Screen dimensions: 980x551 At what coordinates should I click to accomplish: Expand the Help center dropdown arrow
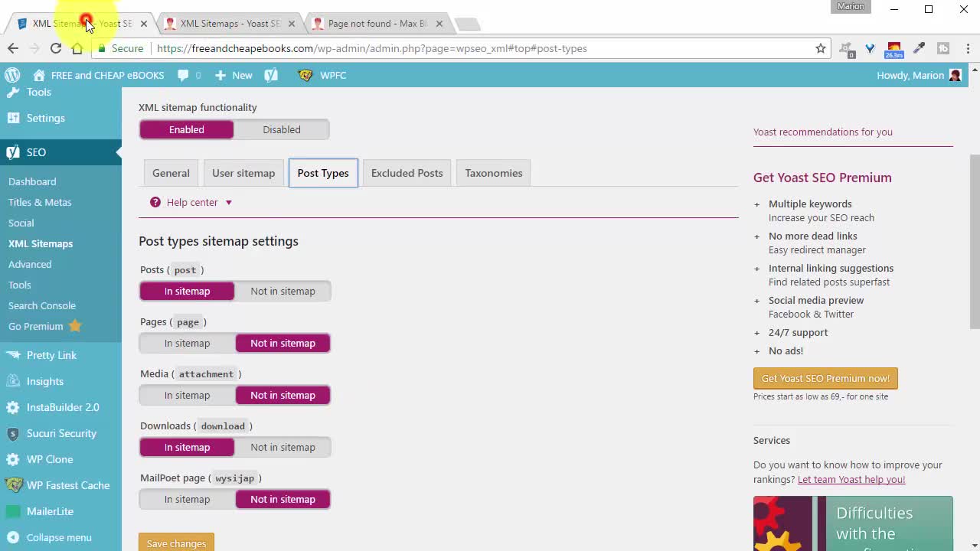[228, 203]
